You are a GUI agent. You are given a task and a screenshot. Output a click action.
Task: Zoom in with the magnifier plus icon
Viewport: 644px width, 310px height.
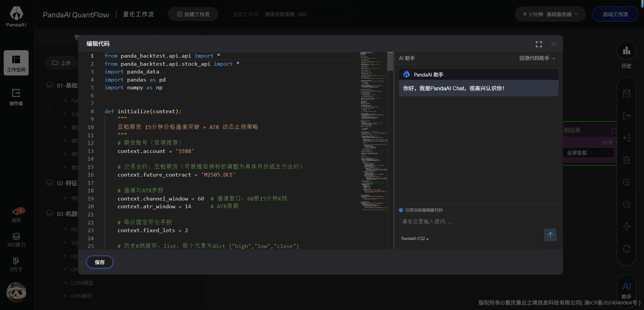pos(627,182)
